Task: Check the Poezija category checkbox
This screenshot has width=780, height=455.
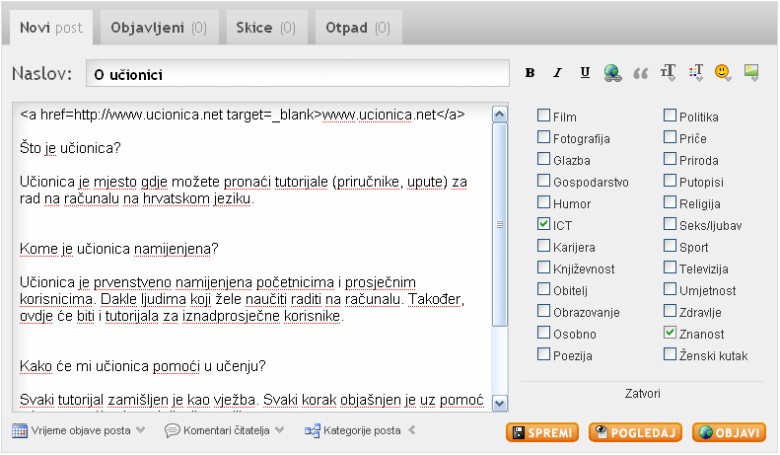Action: 543,354
